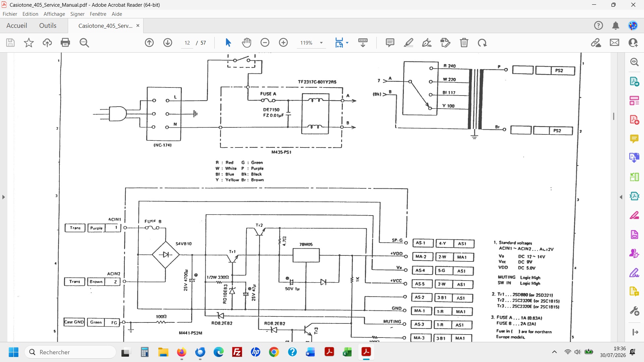Switch to the Outils tab
This screenshot has height=362, width=644.
pos(48,25)
